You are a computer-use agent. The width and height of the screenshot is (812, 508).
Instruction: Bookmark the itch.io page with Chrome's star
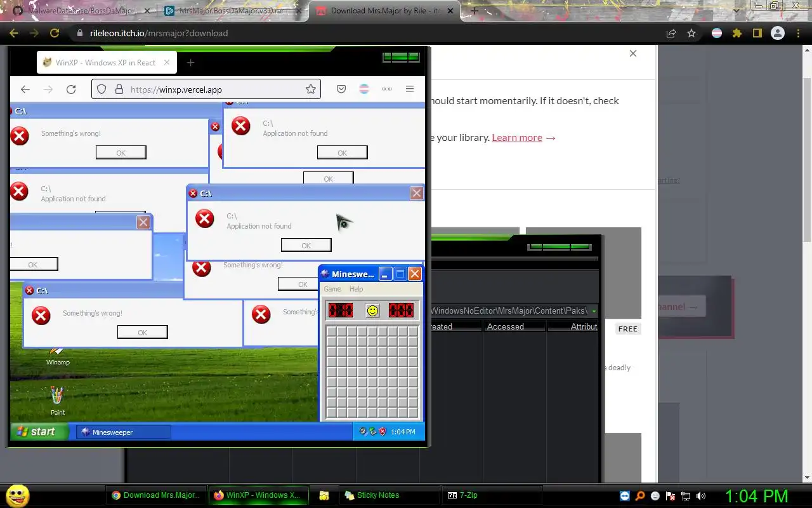[691, 33]
